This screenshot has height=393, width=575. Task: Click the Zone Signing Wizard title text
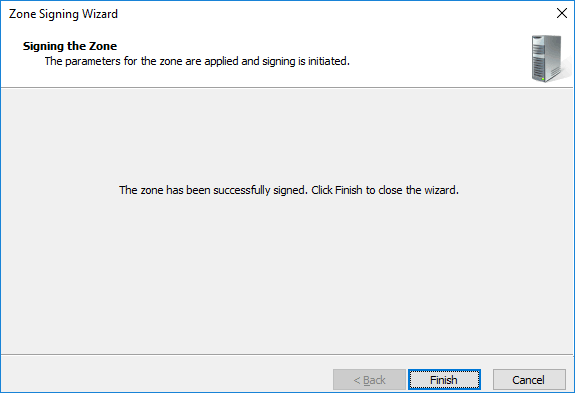point(63,14)
